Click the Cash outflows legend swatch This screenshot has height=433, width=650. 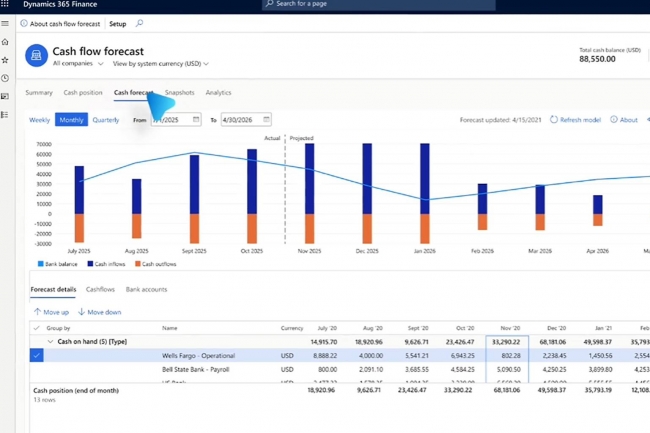point(138,264)
